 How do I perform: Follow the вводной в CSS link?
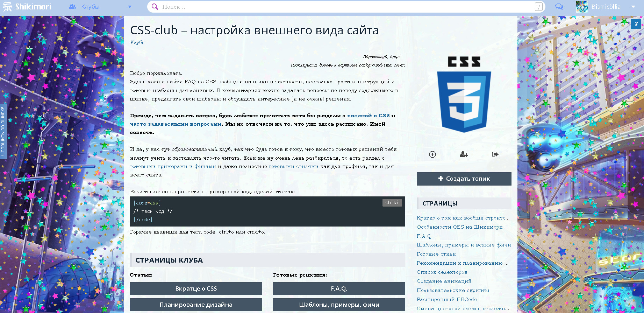point(368,116)
